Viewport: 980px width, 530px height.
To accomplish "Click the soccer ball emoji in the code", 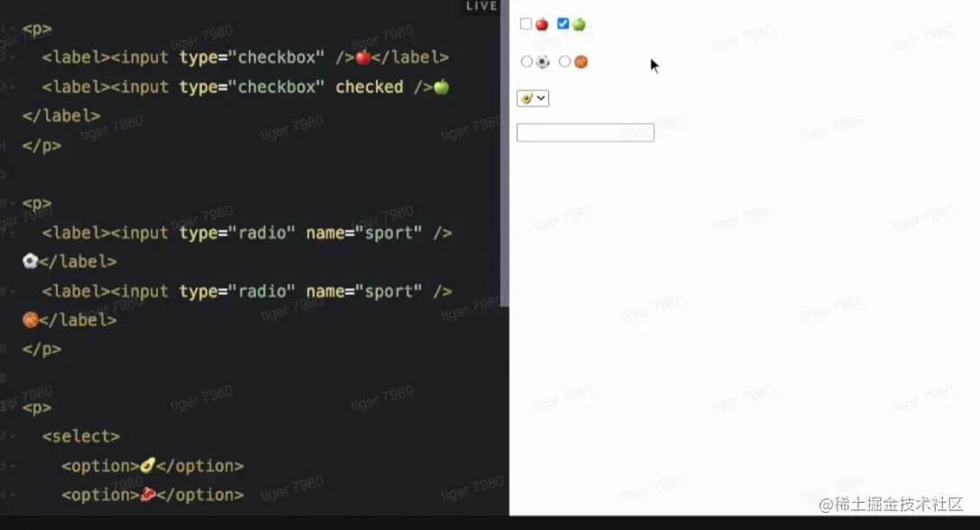I will click(30, 261).
